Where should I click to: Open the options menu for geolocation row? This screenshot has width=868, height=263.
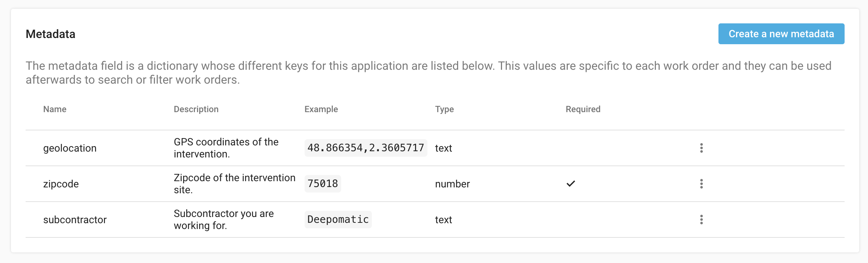(701, 148)
